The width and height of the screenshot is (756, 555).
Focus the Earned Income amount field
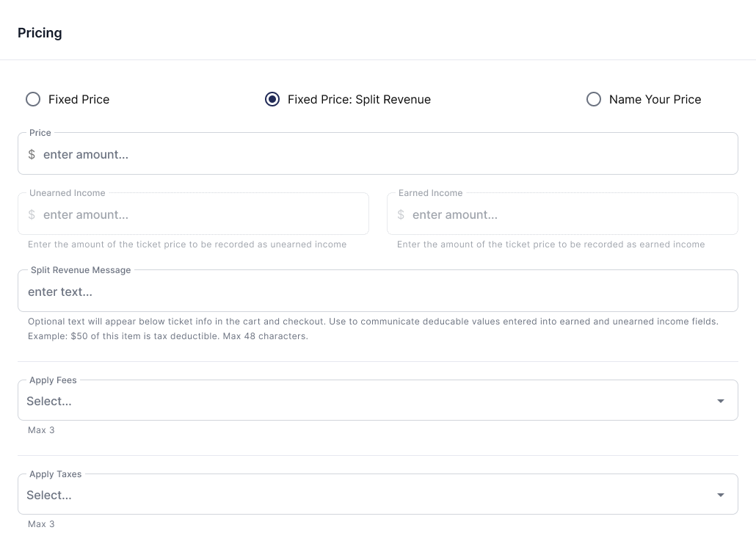tap(562, 214)
